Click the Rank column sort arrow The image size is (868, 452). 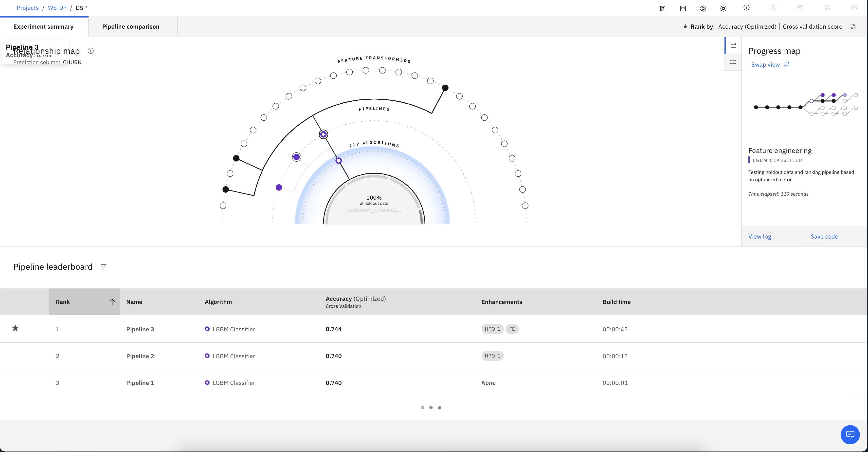112,302
